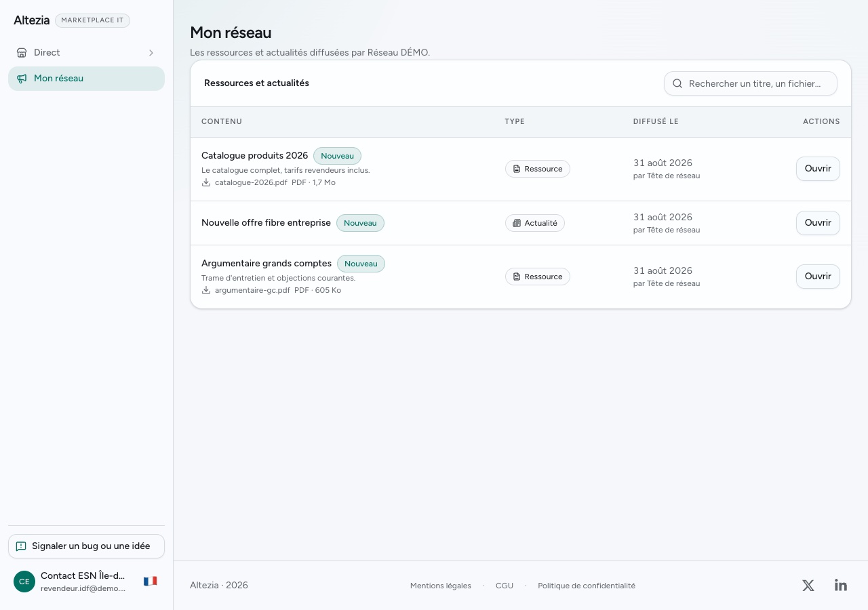Focus the Rechercher un titre search field
This screenshot has width=868, height=610.
[x=751, y=84]
